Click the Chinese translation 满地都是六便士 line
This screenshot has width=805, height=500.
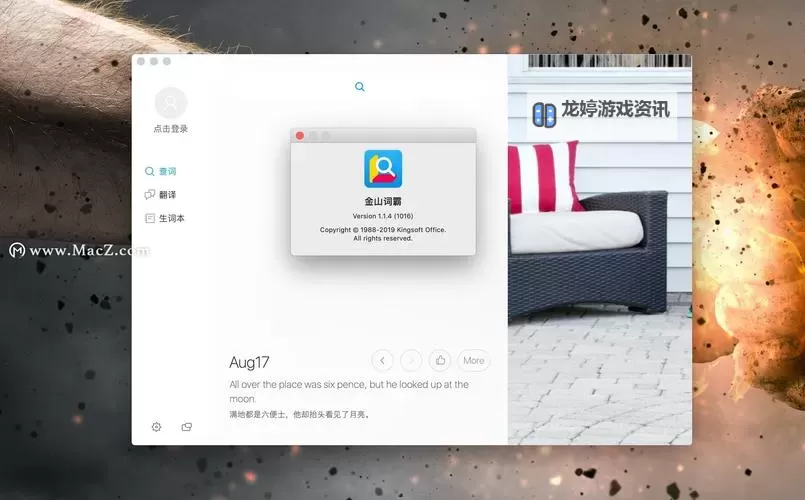[299, 414]
